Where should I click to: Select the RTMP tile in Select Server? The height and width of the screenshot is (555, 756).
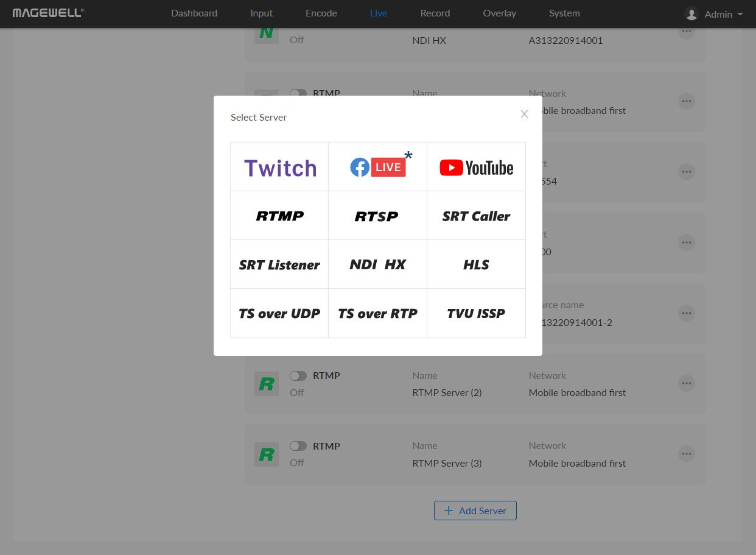(x=279, y=216)
